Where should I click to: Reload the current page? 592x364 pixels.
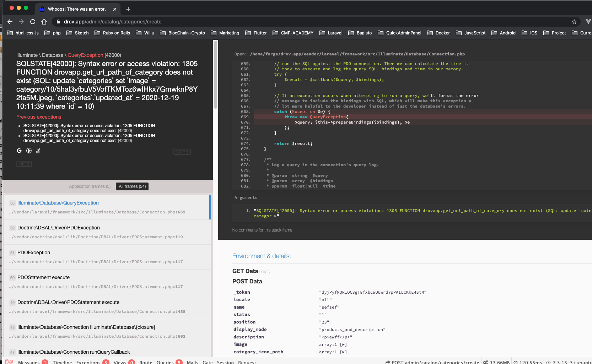(x=33, y=22)
